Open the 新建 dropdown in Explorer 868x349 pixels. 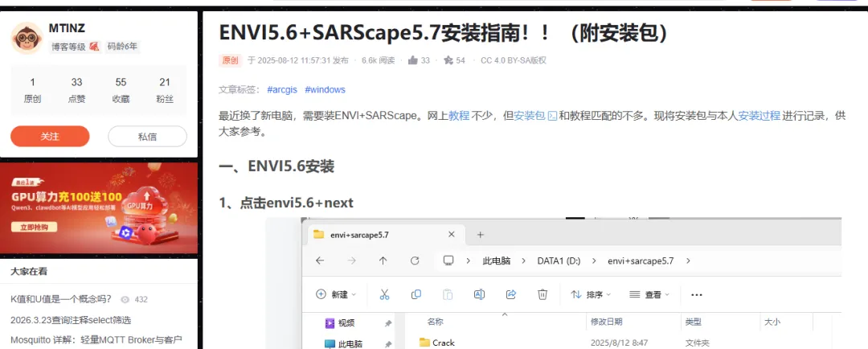(336, 294)
